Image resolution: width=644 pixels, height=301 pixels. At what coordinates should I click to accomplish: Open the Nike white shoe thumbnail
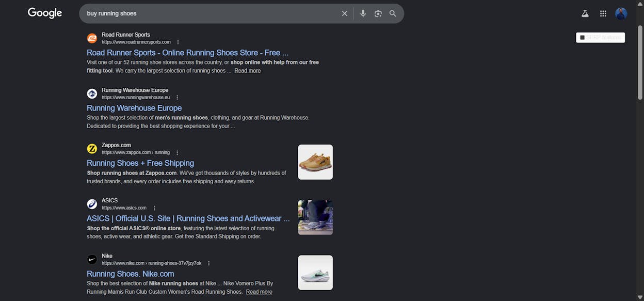(315, 273)
